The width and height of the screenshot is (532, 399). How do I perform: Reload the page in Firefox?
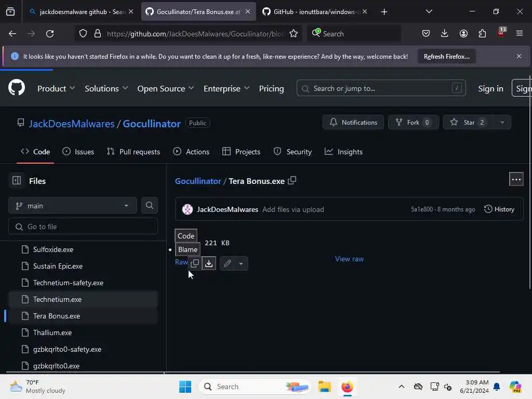tap(50, 34)
